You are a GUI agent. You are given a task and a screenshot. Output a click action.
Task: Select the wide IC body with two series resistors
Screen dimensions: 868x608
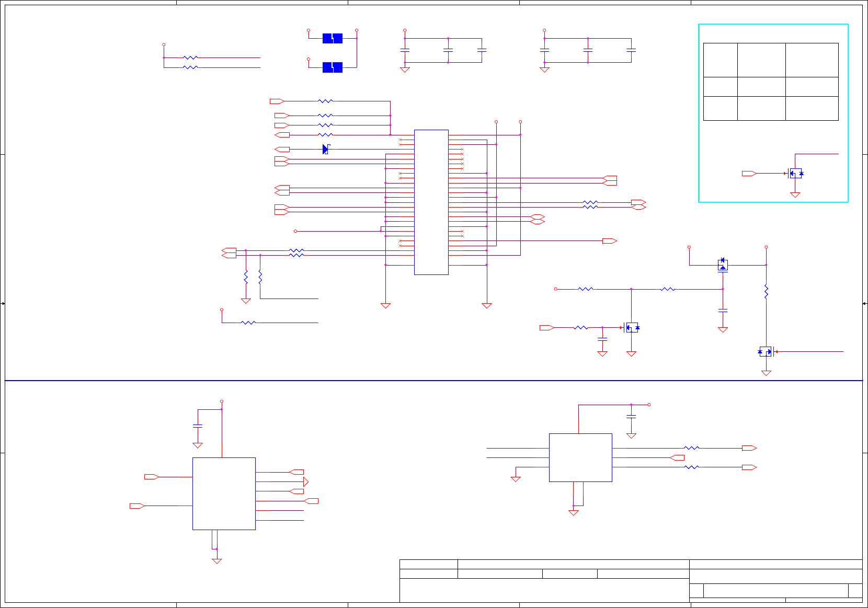[x=580, y=457]
